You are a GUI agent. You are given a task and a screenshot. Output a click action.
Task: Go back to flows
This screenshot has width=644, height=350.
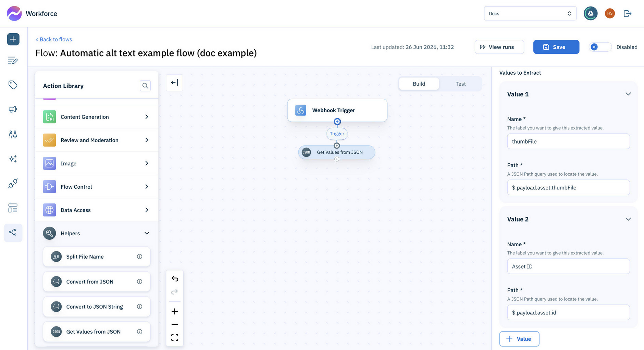pyautogui.click(x=54, y=39)
